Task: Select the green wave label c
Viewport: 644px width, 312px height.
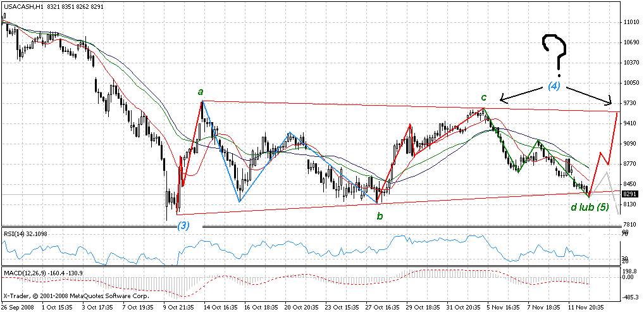Action: click(484, 97)
